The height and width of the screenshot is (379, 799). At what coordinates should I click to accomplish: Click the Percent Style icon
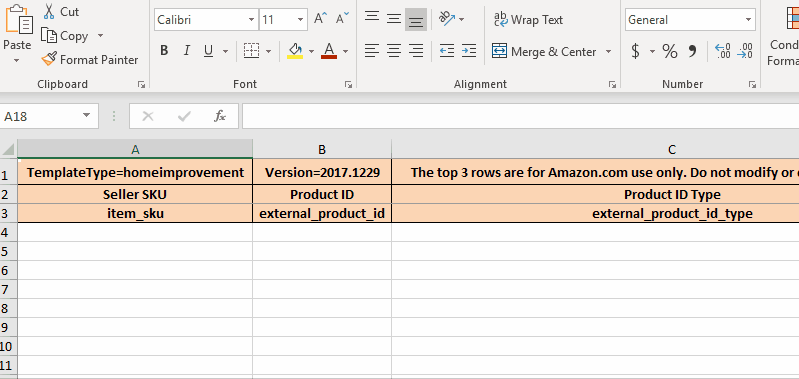[670, 51]
